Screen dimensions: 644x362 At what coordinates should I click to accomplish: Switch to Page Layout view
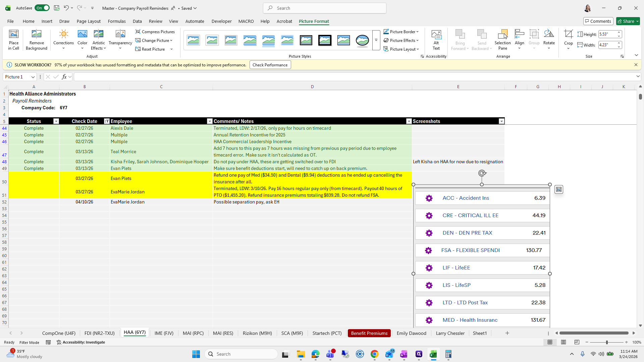(563, 342)
